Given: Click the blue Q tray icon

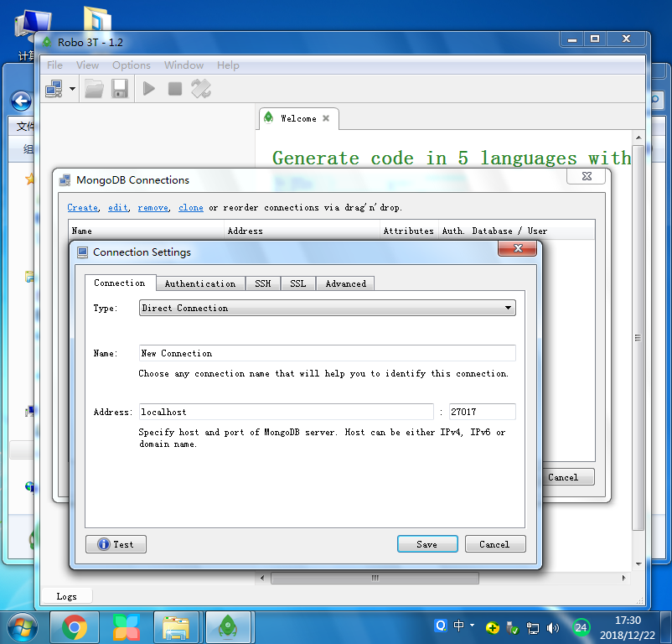Looking at the screenshot, I should tap(441, 626).
